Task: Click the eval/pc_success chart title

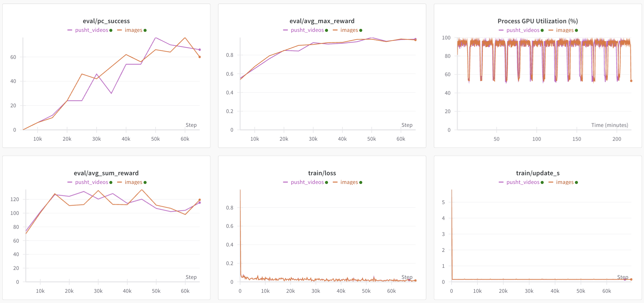Action: 106,21
